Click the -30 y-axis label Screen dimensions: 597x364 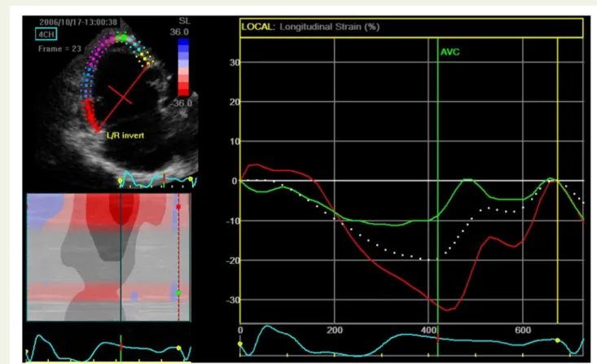233,300
